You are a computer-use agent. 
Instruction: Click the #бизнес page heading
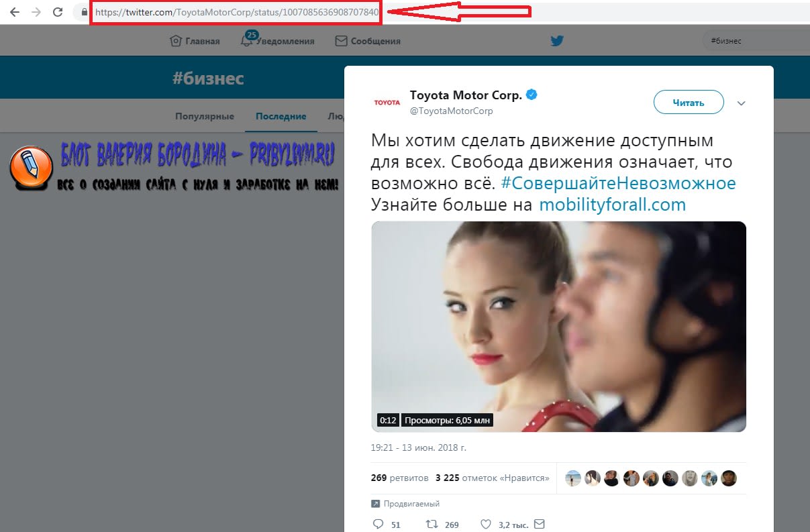(x=208, y=78)
